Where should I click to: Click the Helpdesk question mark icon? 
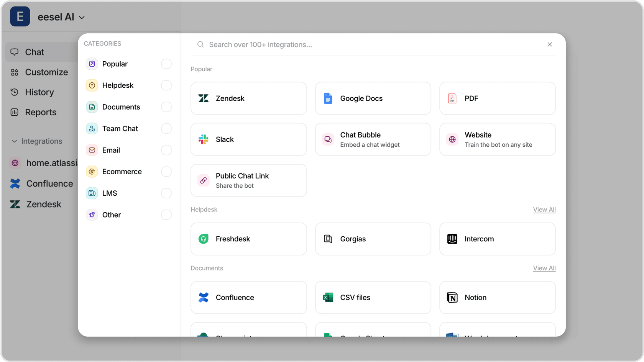(x=92, y=85)
